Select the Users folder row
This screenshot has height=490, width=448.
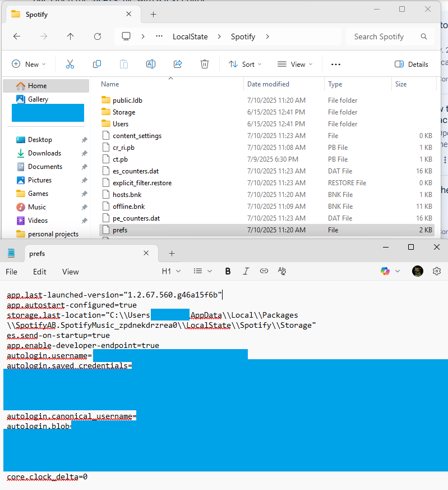coord(267,124)
